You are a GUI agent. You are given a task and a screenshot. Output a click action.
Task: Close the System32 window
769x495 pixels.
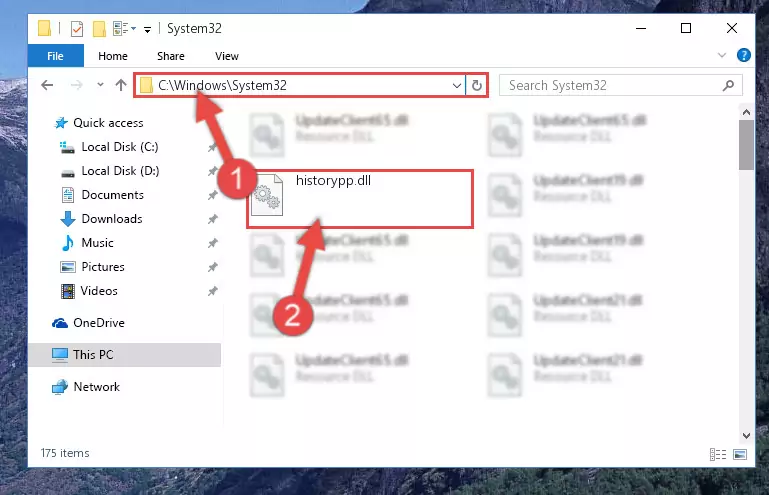(732, 28)
